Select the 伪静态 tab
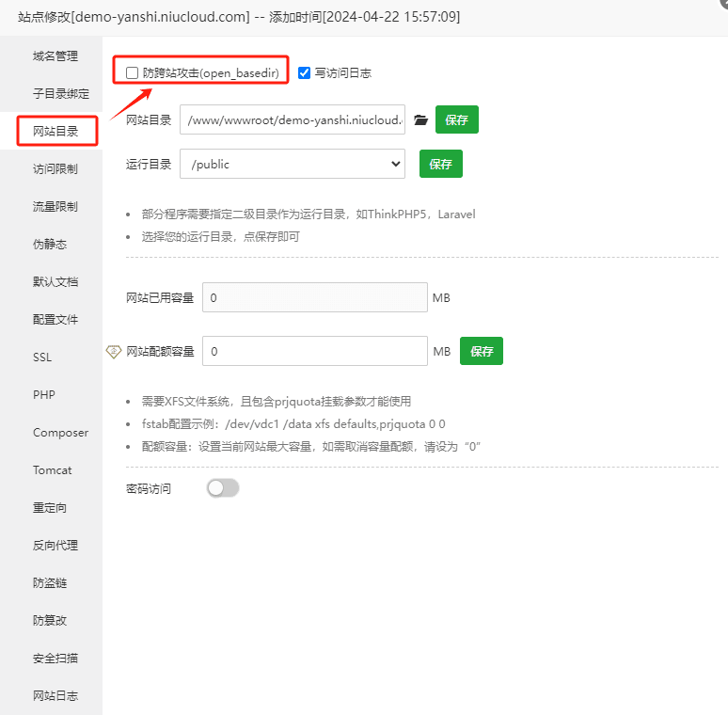Screen dimensions: 728x715 [x=50, y=245]
